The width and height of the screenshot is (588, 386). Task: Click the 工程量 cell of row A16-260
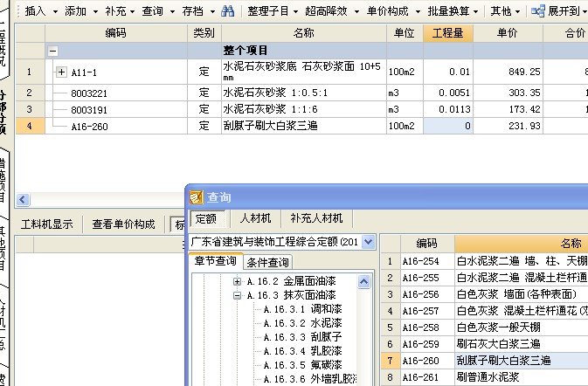448,126
